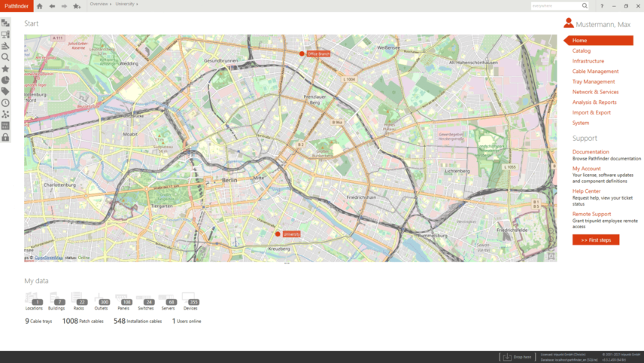The height and width of the screenshot is (363, 644).
Task: Open the clock history sidebar icon
Action: coord(5,102)
